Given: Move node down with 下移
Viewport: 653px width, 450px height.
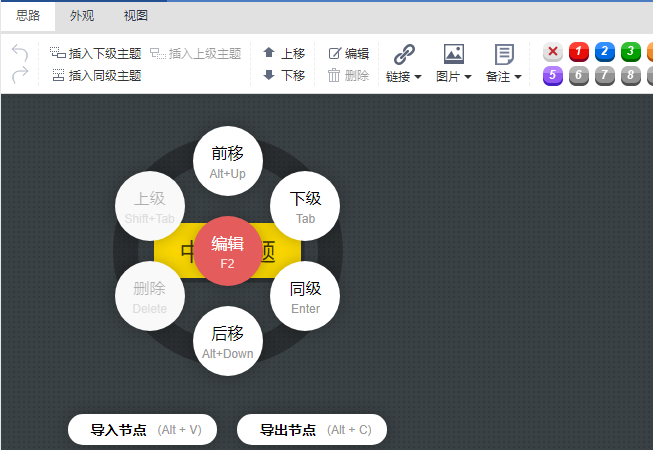Looking at the screenshot, I should (x=284, y=75).
